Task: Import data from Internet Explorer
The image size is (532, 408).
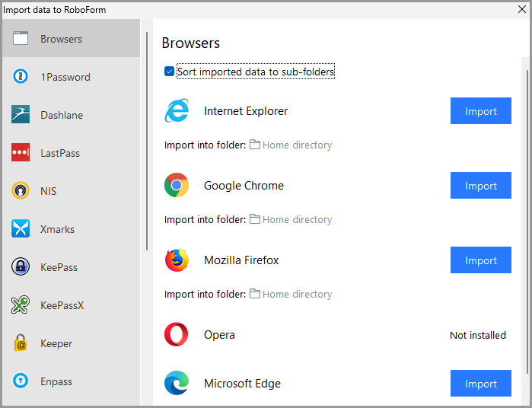Action: [x=481, y=110]
